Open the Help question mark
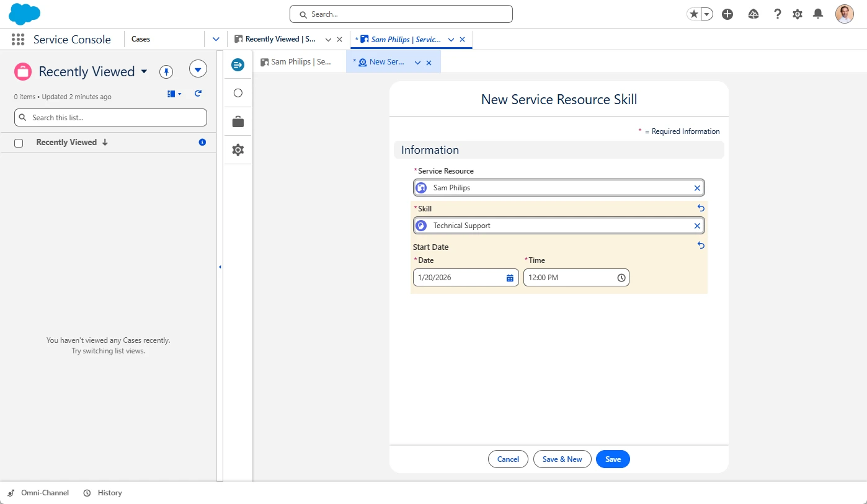 click(x=777, y=14)
